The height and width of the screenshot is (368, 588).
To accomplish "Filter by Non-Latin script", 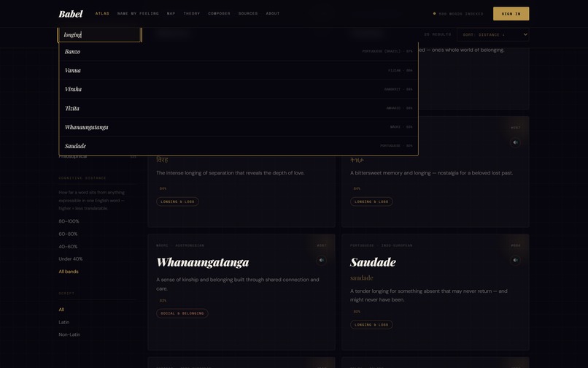I will point(69,334).
